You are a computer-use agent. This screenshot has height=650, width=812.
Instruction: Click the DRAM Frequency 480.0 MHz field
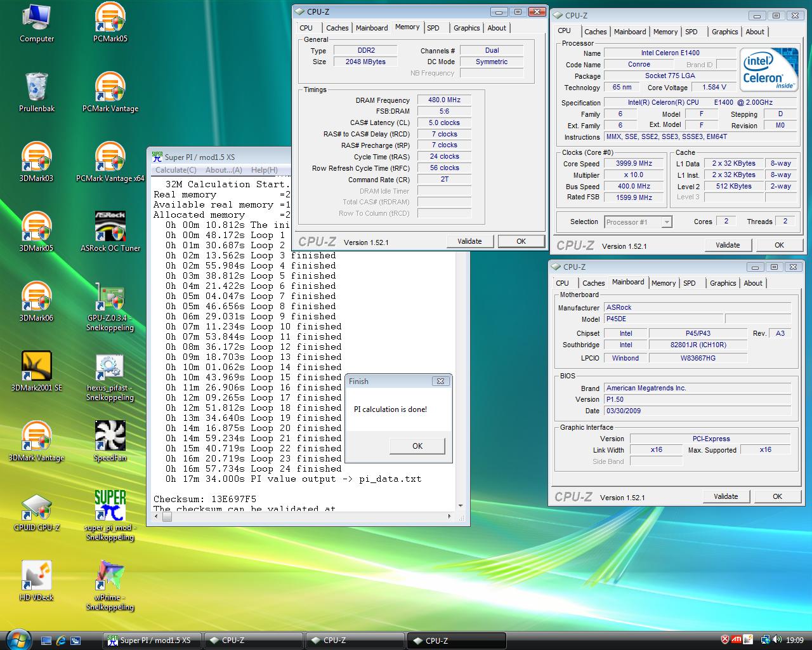click(444, 100)
